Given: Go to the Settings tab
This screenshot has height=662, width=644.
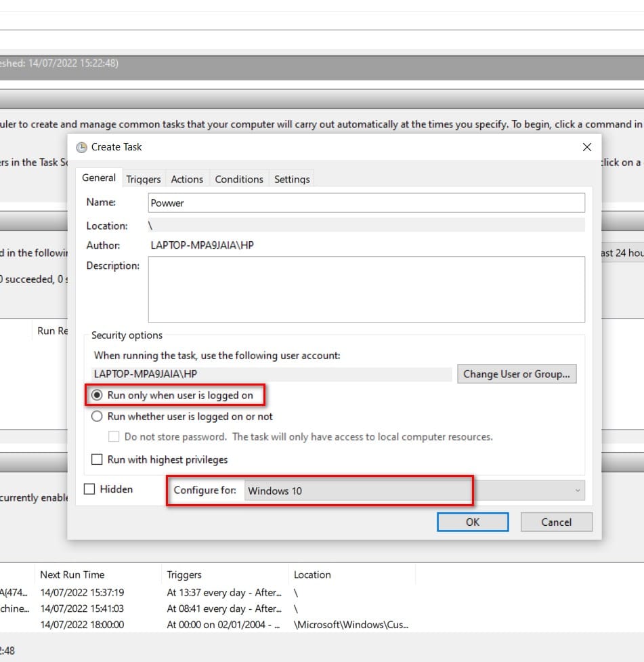Looking at the screenshot, I should click(292, 179).
